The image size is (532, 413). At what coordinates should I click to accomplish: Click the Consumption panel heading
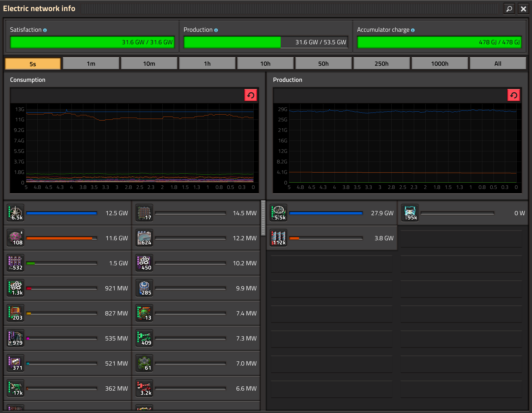[28, 80]
